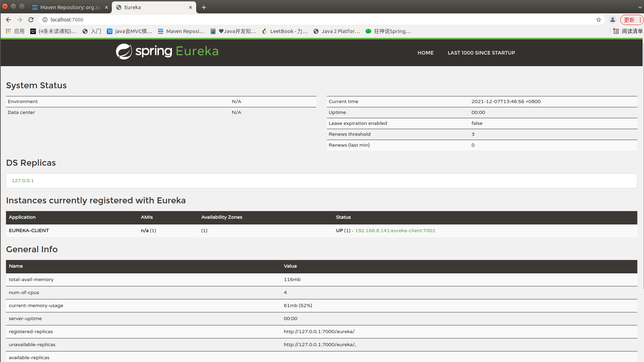Open LAST 1000 SINCE STARTUP page
This screenshot has height=362, width=644.
tap(481, 53)
